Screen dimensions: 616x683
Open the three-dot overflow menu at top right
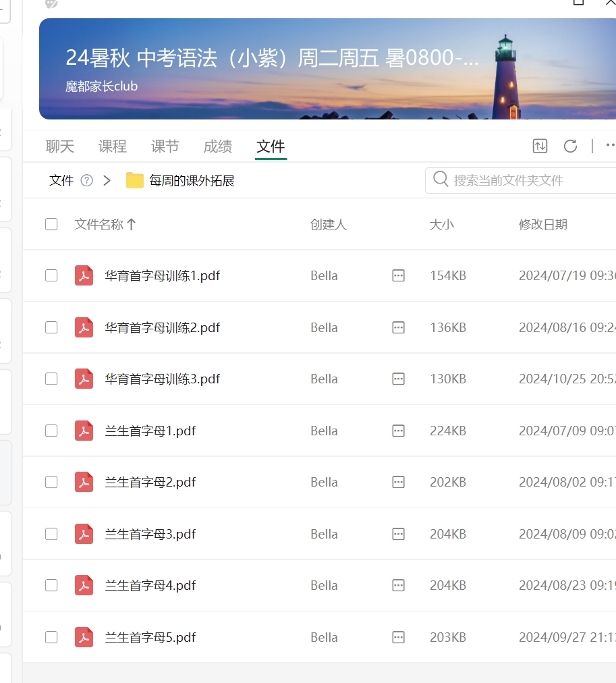point(610,145)
